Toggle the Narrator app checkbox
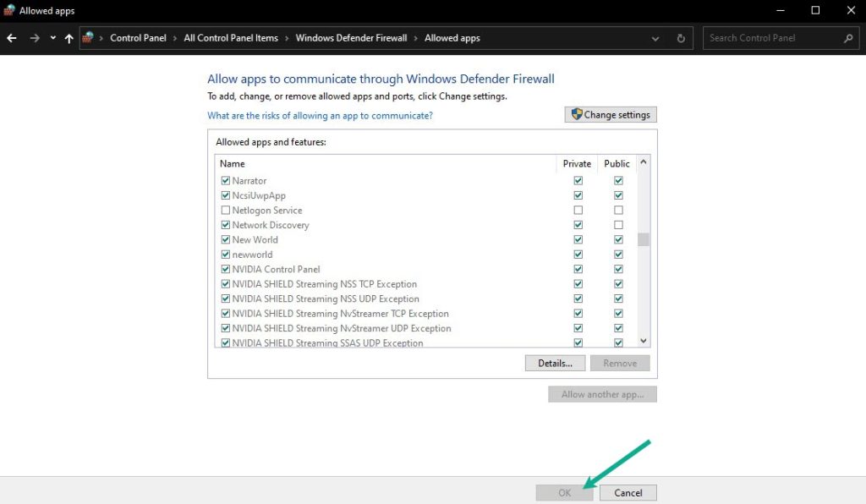This screenshot has height=504, width=866. pos(225,180)
